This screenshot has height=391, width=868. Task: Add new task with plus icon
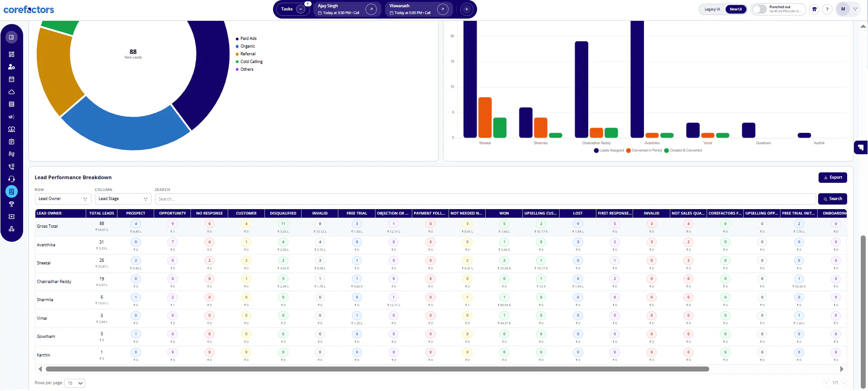(x=466, y=9)
